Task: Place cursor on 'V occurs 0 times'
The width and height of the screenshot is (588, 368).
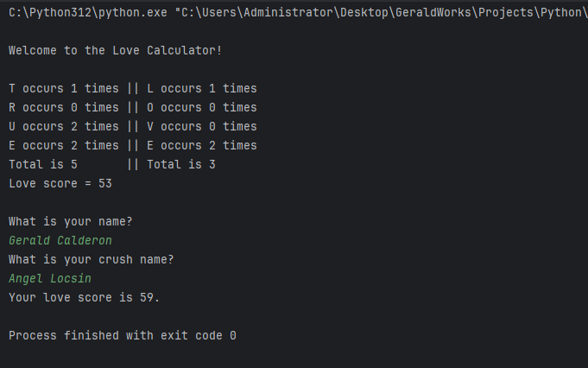Action: tap(202, 126)
